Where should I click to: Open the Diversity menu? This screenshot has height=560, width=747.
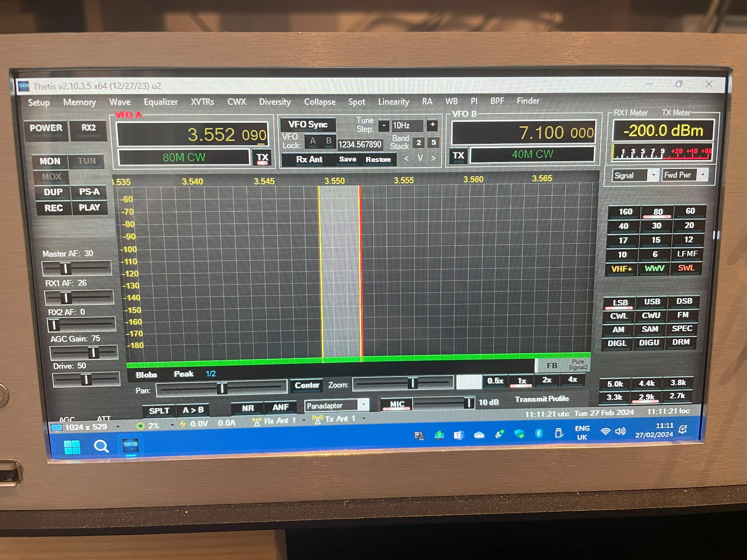[275, 102]
